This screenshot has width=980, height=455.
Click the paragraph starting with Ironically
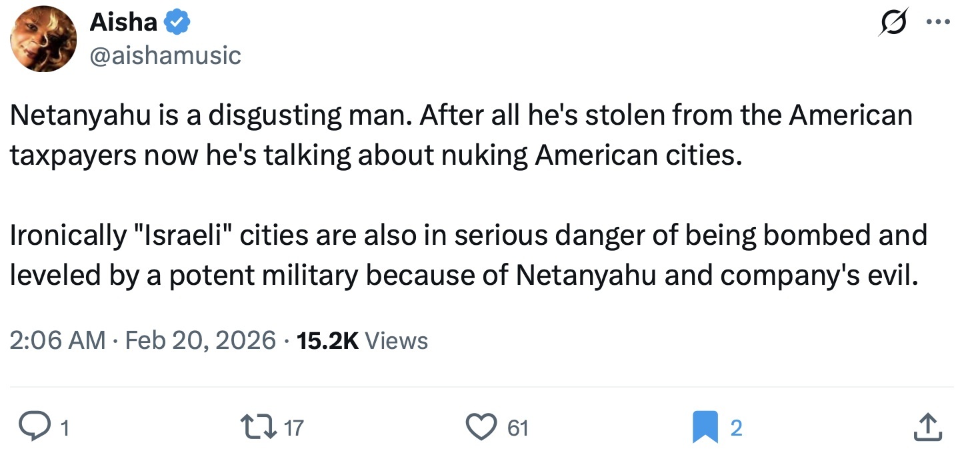click(x=467, y=255)
